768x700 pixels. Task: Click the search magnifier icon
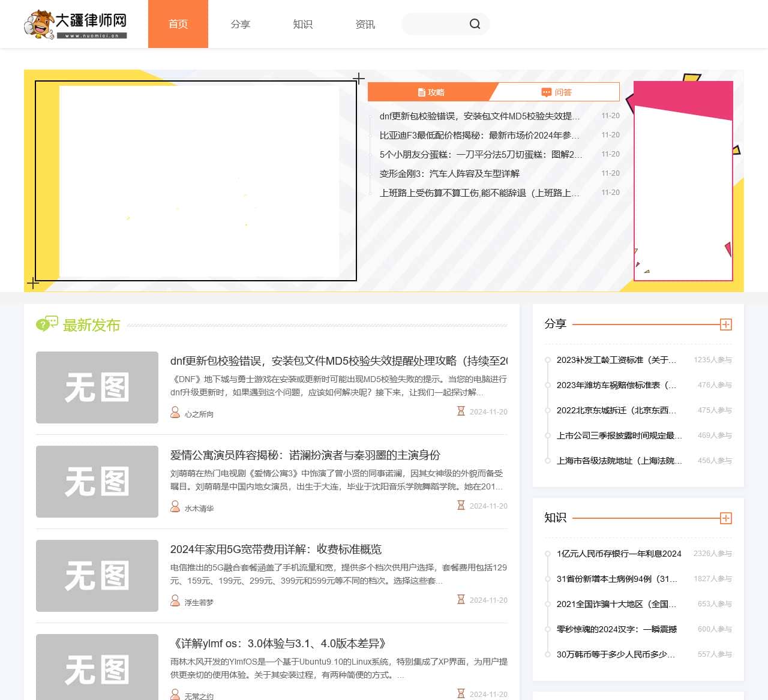pos(475,24)
